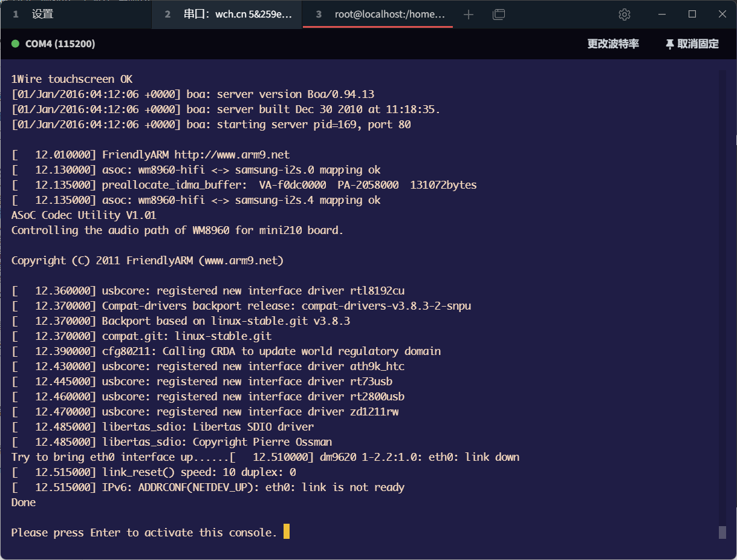This screenshot has height=560, width=737.
Task: Click the 'interface driver rtl8192cu' line
Action: coord(208,291)
